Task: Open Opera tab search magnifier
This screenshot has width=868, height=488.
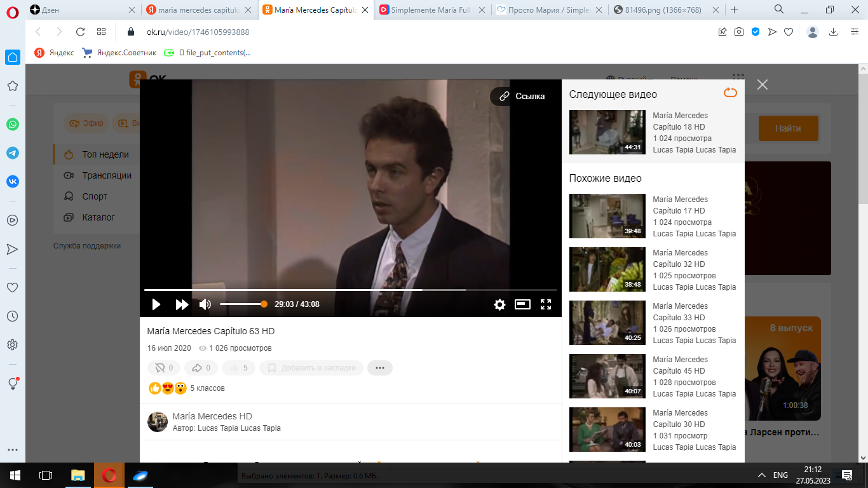Action: pyautogui.click(x=779, y=10)
